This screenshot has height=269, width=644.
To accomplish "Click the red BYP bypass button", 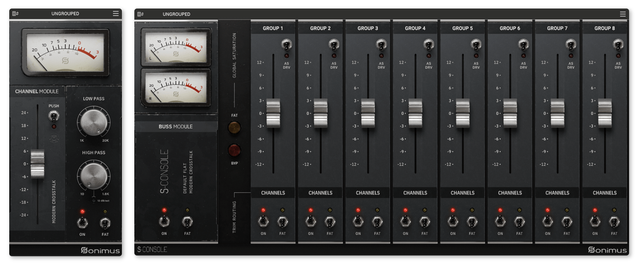I will coord(234,150).
